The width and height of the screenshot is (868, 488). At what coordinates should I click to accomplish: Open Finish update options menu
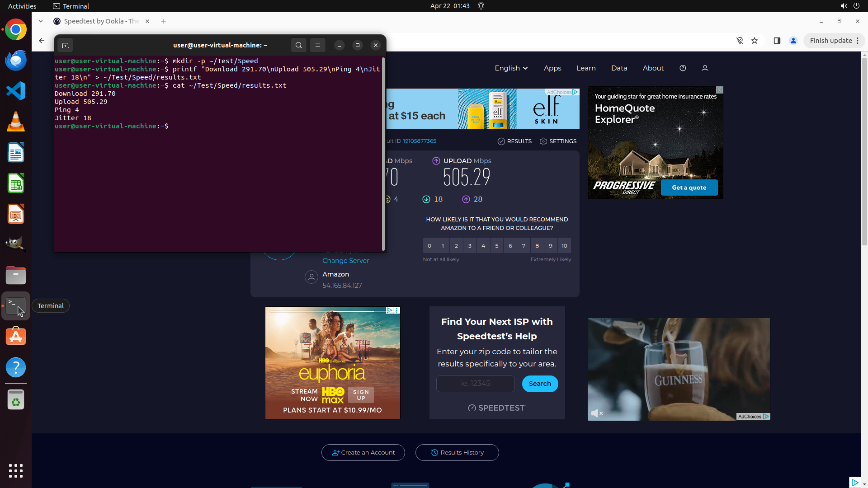coord(858,41)
